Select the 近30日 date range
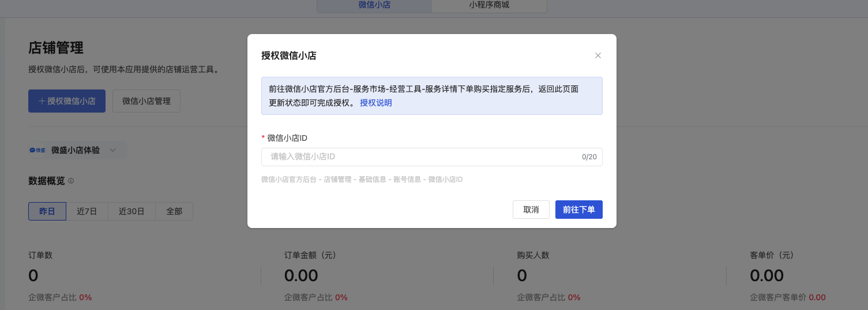This screenshot has width=868, height=310. coord(131,211)
